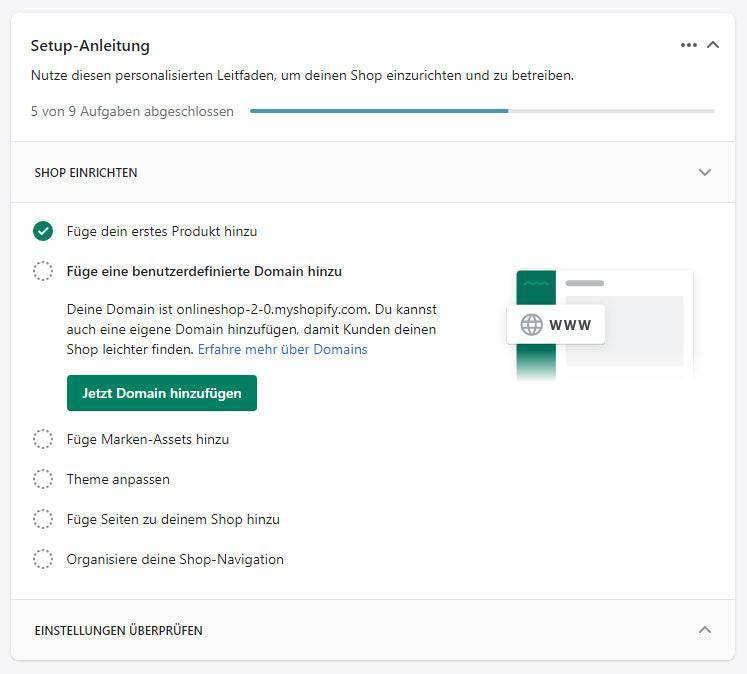
Task: Click Jetzt Domain hinzufügen button
Action: 162,393
